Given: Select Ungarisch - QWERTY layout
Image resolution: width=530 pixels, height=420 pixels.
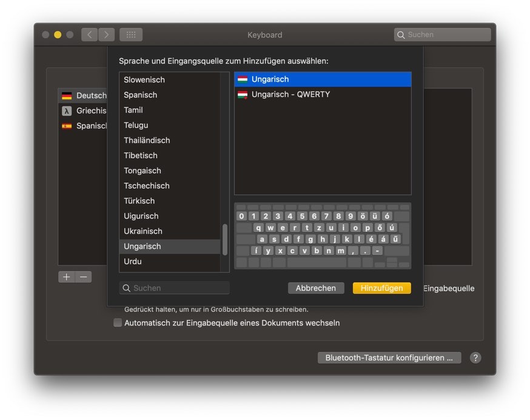Looking at the screenshot, I should tap(323, 95).
